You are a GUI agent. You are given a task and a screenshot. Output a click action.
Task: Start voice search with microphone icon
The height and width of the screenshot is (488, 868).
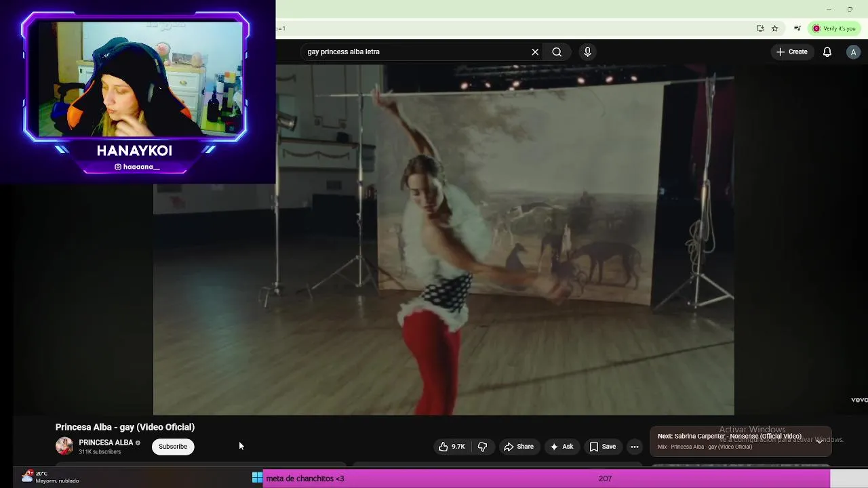coord(587,52)
